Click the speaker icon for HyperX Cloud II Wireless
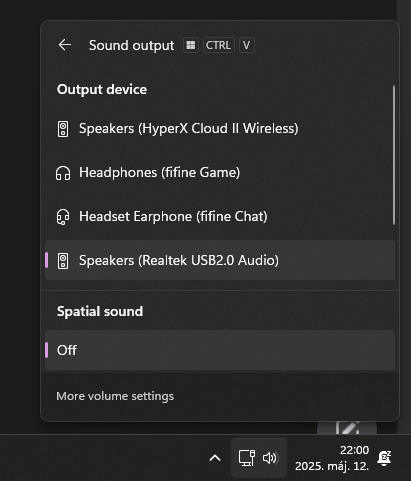411x481 pixels. tap(63, 129)
